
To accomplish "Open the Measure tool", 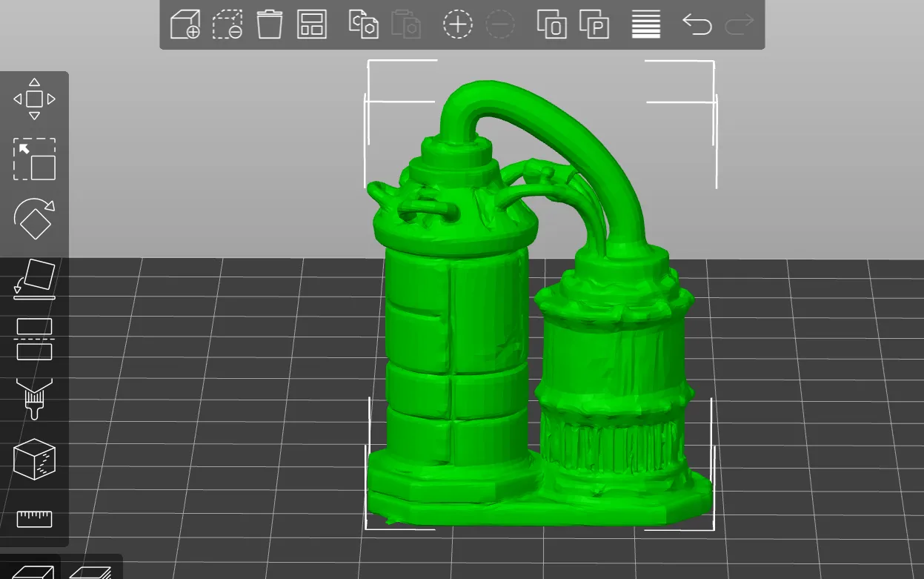I will [33, 519].
